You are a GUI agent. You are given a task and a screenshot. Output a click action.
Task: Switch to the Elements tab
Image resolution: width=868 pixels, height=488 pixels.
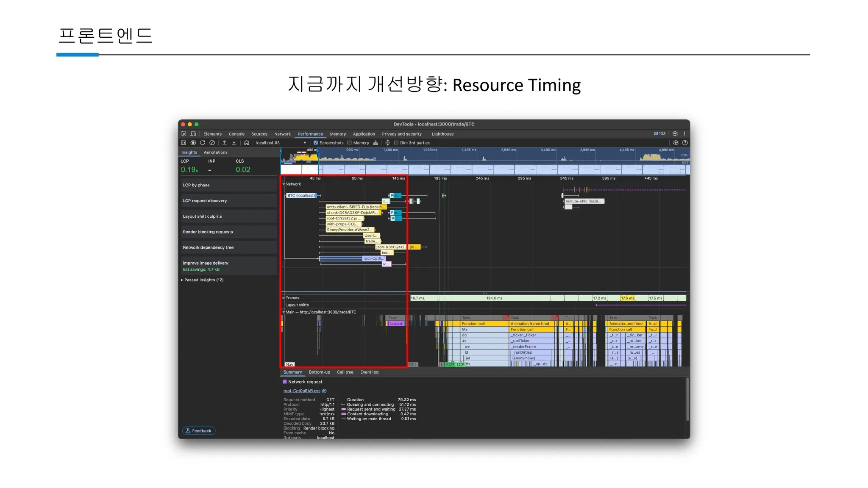pos(212,134)
